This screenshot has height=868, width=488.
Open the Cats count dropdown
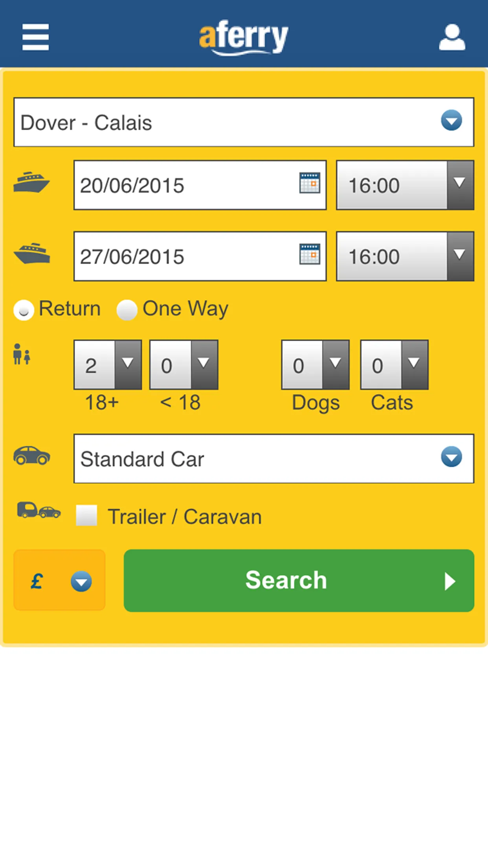pos(394,365)
